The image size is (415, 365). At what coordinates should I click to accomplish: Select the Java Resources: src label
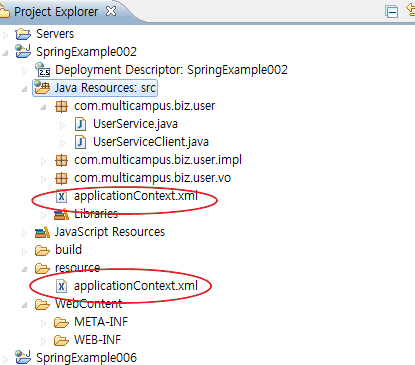(105, 88)
